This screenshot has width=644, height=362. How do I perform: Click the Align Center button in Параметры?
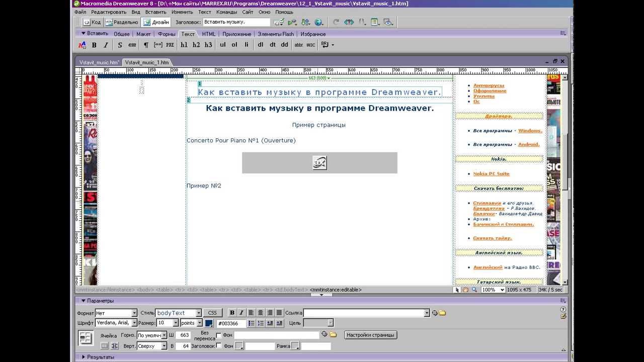(x=260, y=313)
